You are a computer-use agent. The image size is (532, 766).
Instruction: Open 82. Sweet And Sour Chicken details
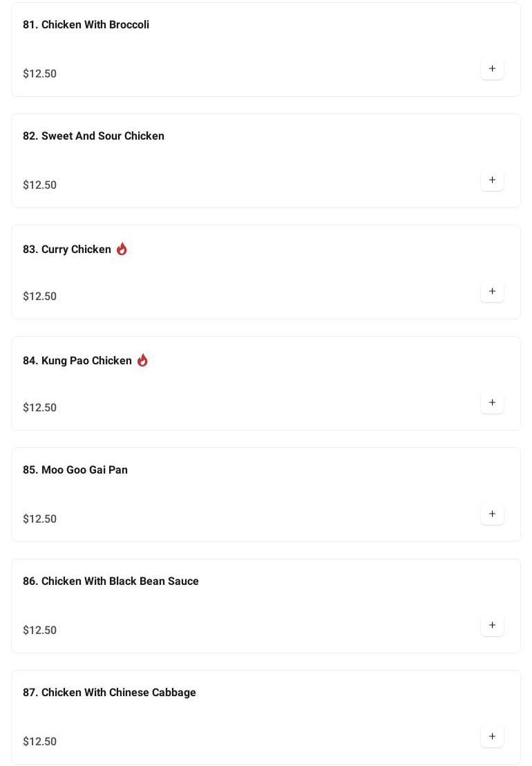click(93, 136)
